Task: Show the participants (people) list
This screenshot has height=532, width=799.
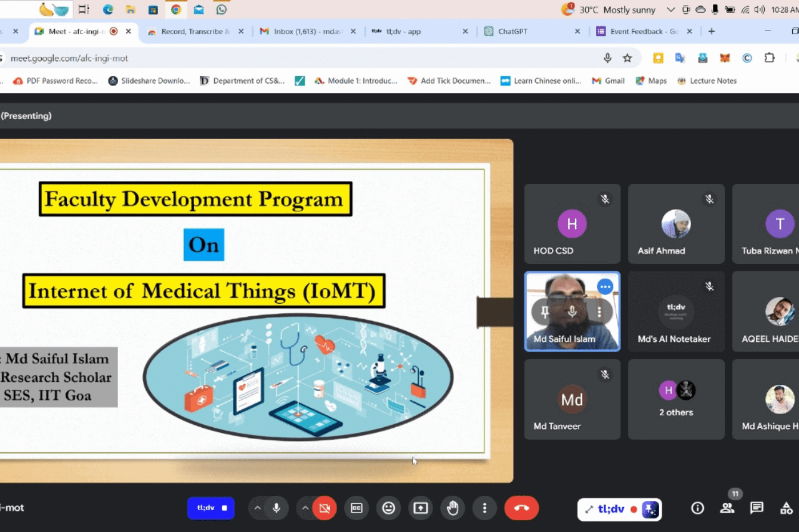Action: click(x=727, y=508)
